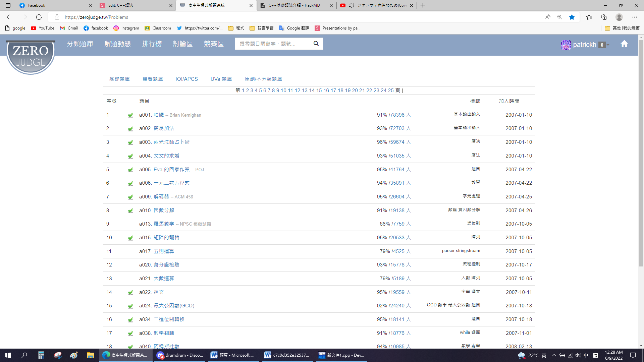Screen dimensions: 644x362
Task: Click the 競賽題庫 category link
Action: click(153, 79)
